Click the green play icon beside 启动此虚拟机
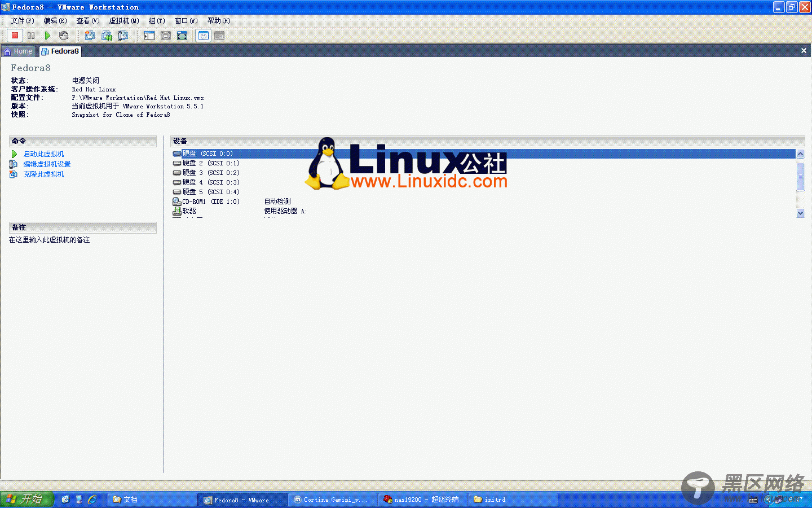This screenshot has width=812, height=508. 14,154
